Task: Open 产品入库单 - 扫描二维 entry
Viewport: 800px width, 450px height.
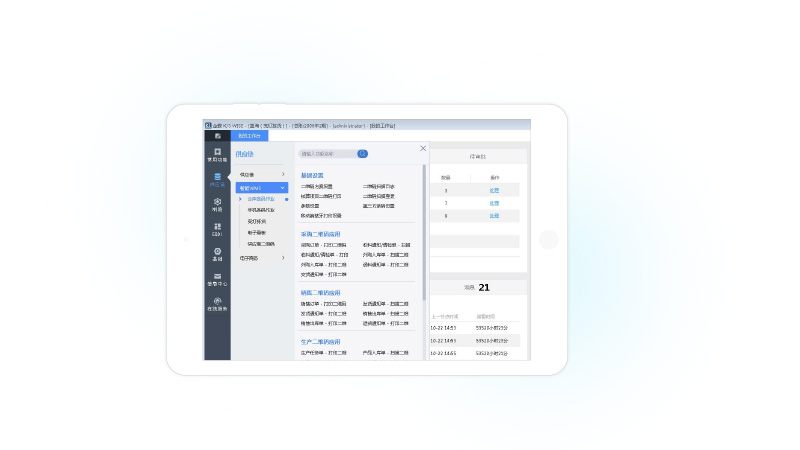Action: click(385, 353)
